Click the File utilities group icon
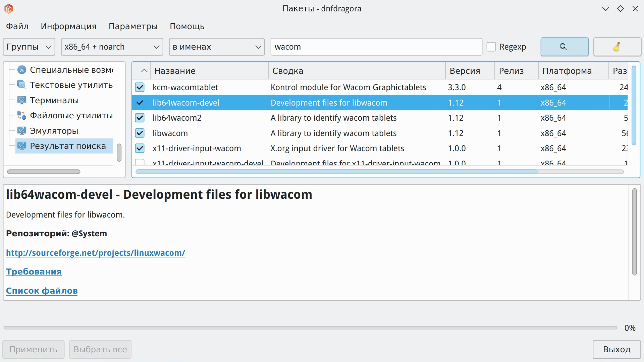Screen dimensions: 644x362 pos(22,115)
